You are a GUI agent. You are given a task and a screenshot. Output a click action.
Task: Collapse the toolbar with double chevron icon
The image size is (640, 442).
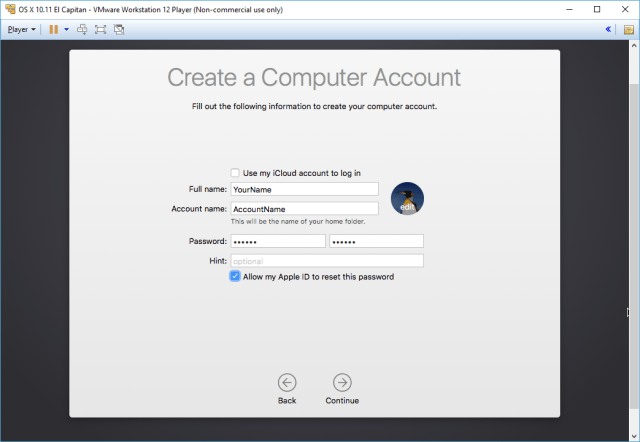pyautogui.click(x=608, y=29)
